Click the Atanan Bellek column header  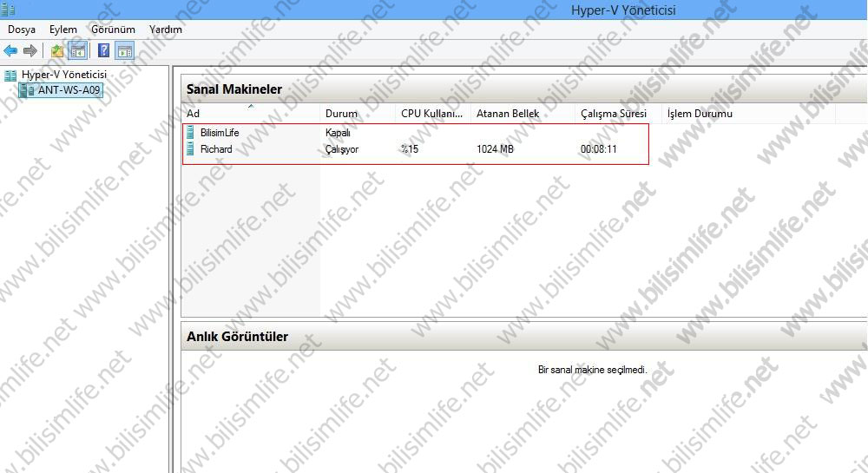pyautogui.click(x=508, y=114)
